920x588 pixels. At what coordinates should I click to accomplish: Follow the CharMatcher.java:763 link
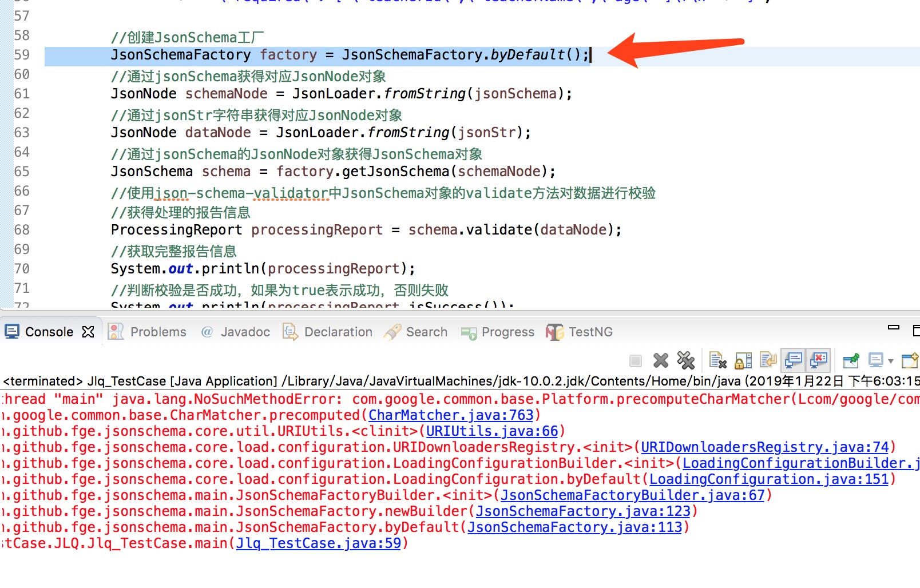tap(451, 415)
